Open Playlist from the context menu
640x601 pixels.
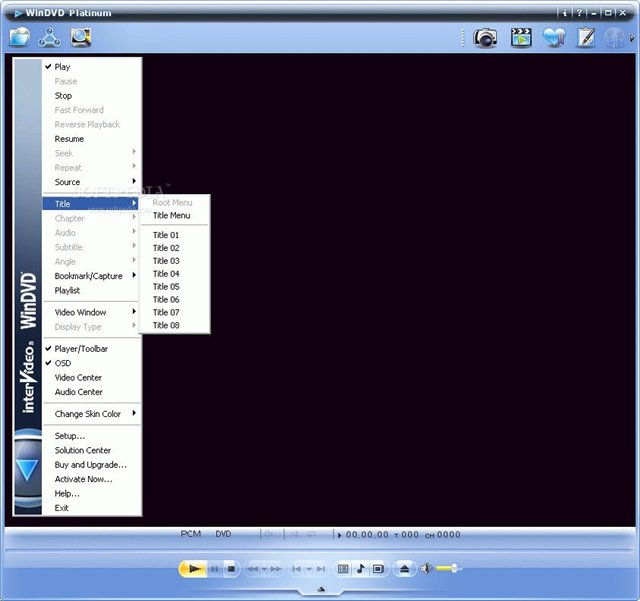coord(92,290)
